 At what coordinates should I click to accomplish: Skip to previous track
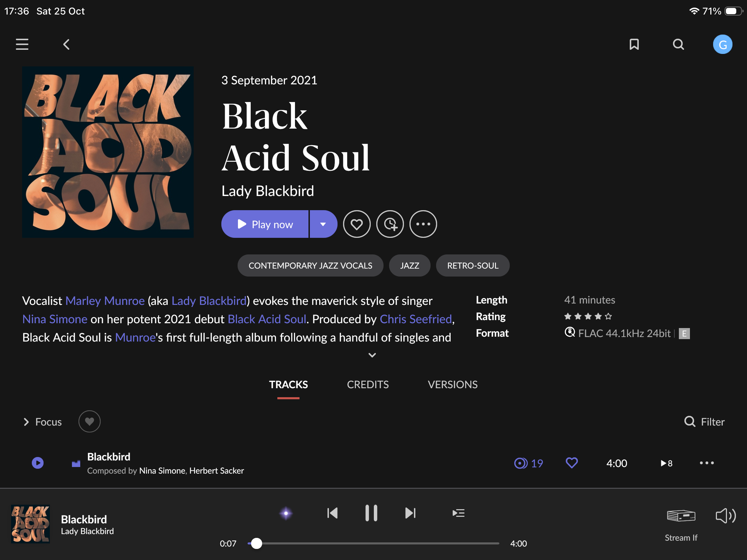(332, 513)
